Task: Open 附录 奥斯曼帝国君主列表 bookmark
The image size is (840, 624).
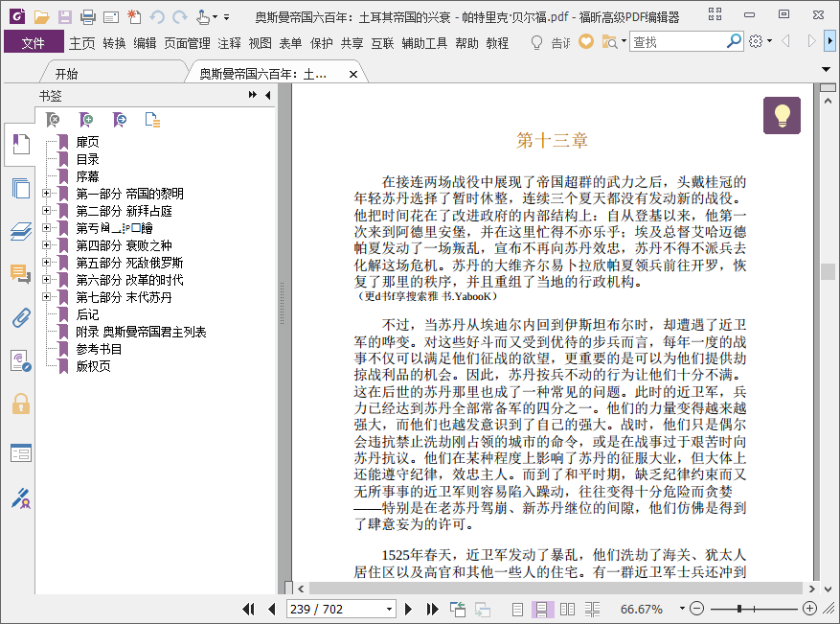Action: 141,332
